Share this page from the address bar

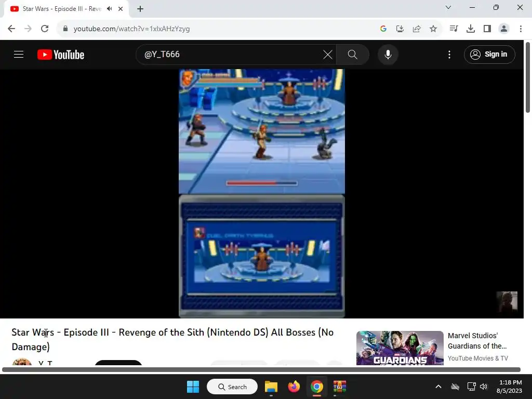point(417,29)
